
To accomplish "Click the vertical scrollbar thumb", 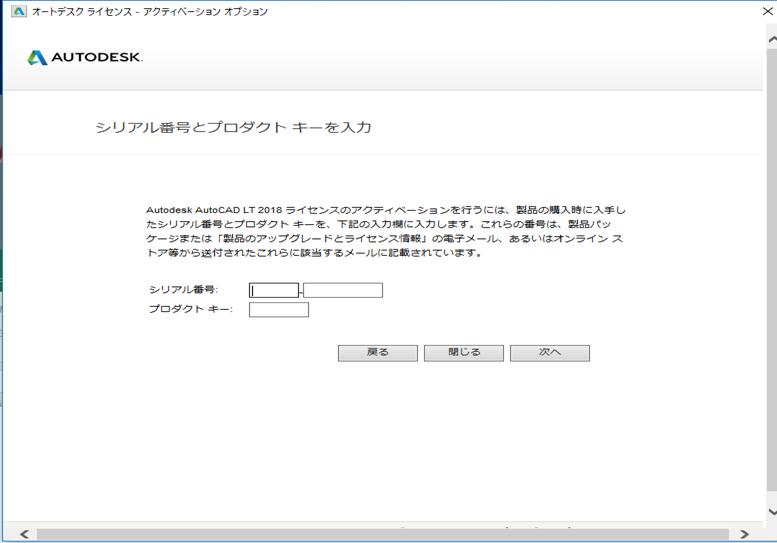I will (772, 268).
